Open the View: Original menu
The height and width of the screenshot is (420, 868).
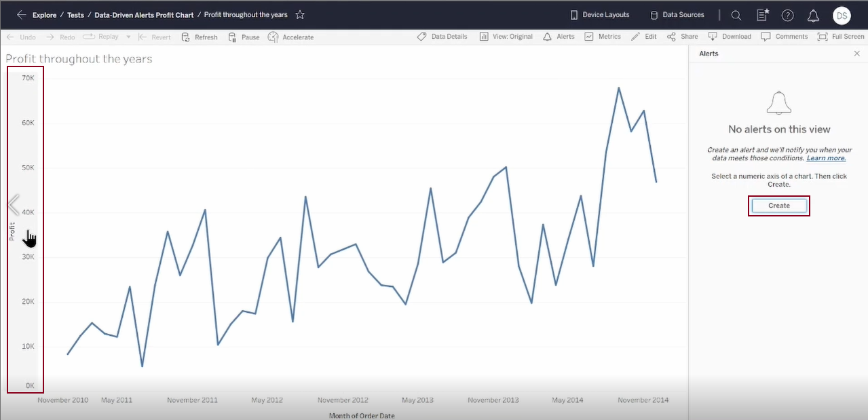(506, 37)
